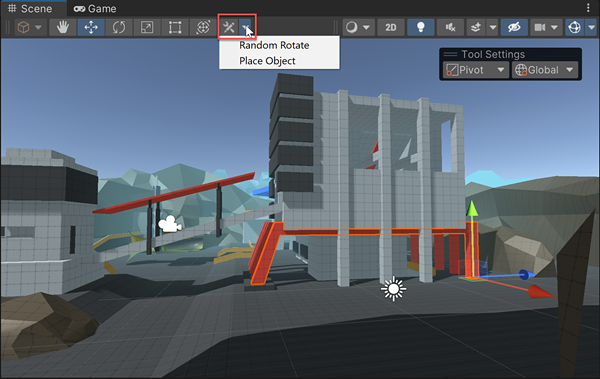The height and width of the screenshot is (379, 600).
Task: Click the cube draw mode icon
Action: click(x=24, y=27)
